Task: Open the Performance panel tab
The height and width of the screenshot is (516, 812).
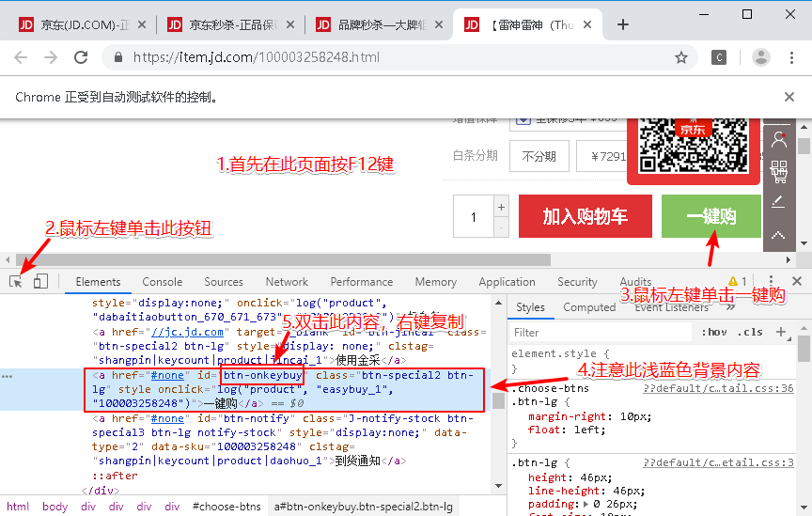Action: 362,282
